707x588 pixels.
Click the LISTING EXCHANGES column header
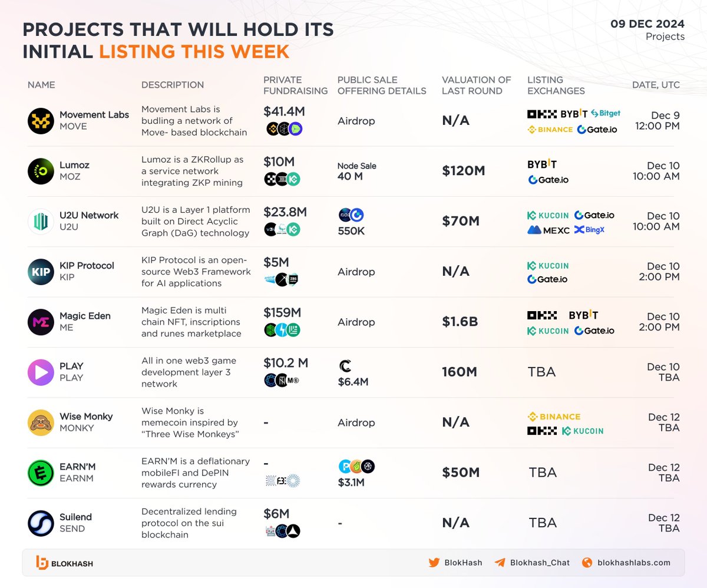(x=556, y=85)
